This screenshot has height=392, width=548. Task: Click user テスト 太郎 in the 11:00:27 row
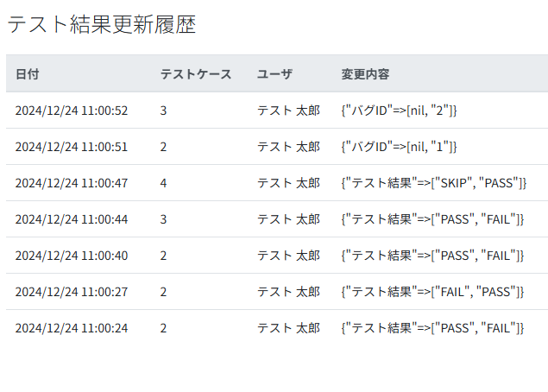[x=289, y=292]
